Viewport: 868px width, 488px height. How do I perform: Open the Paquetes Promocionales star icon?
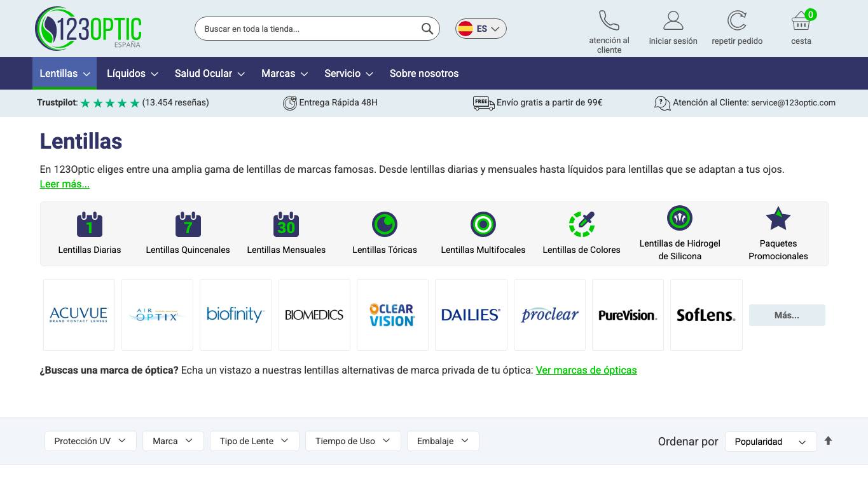[x=778, y=219]
